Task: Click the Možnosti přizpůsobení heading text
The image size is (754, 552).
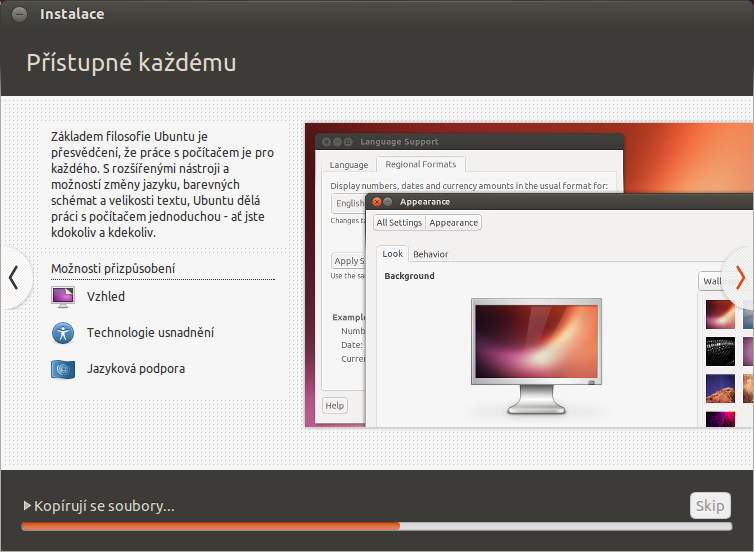Action: [113, 268]
